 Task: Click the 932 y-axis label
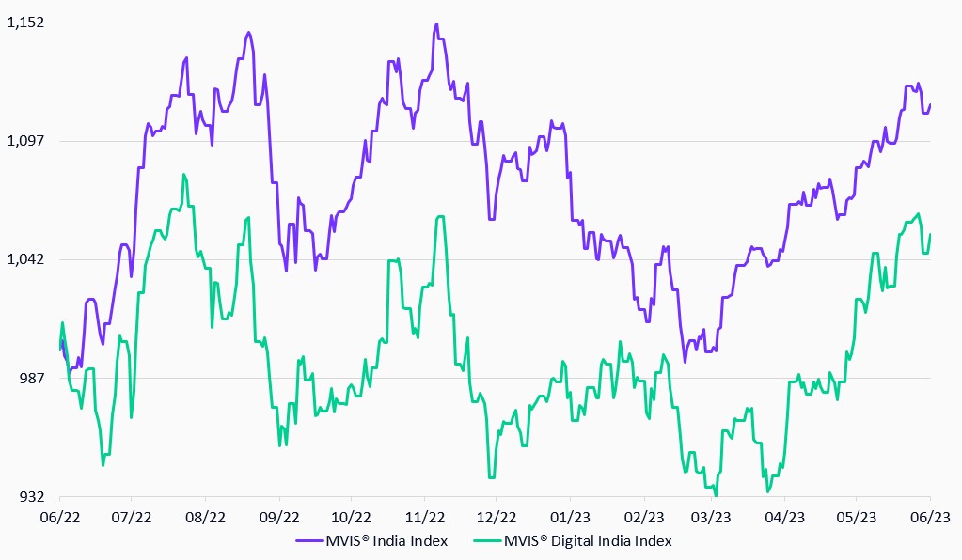(32, 496)
